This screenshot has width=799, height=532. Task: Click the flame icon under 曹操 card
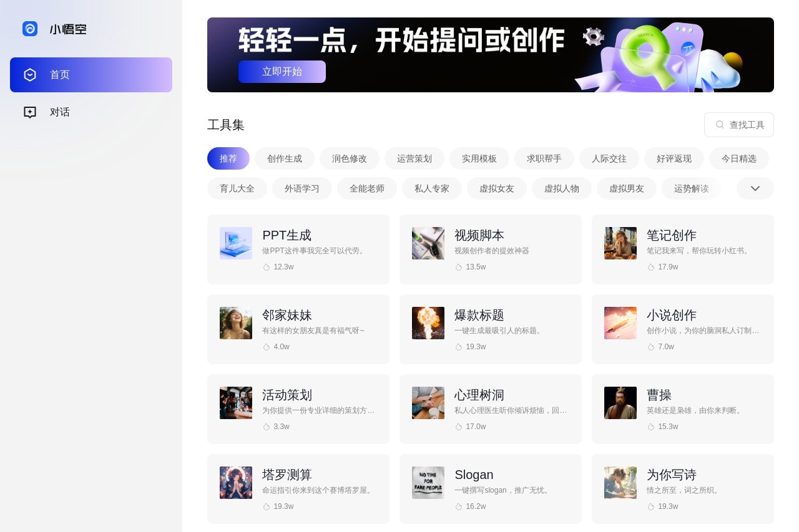pos(652,427)
